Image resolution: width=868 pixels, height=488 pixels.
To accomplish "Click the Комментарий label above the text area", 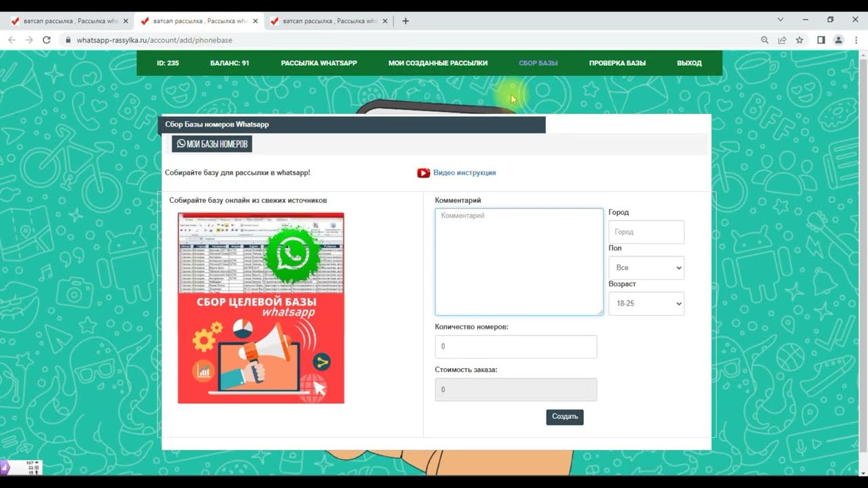I will [x=458, y=201].
